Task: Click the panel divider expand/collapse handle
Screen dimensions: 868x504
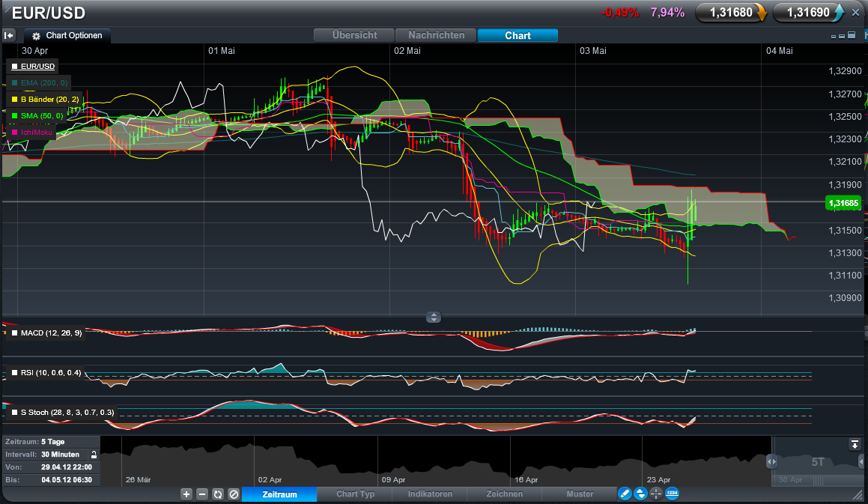Action: (434, 318)
